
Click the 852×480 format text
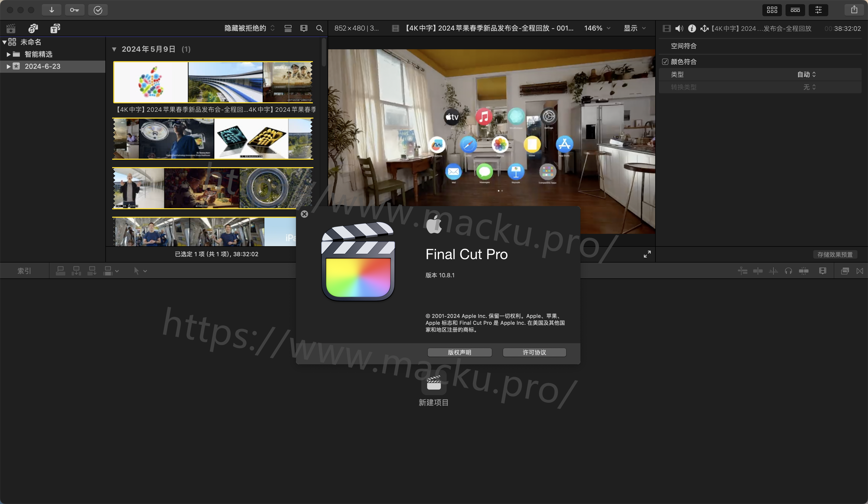(357, 28)
